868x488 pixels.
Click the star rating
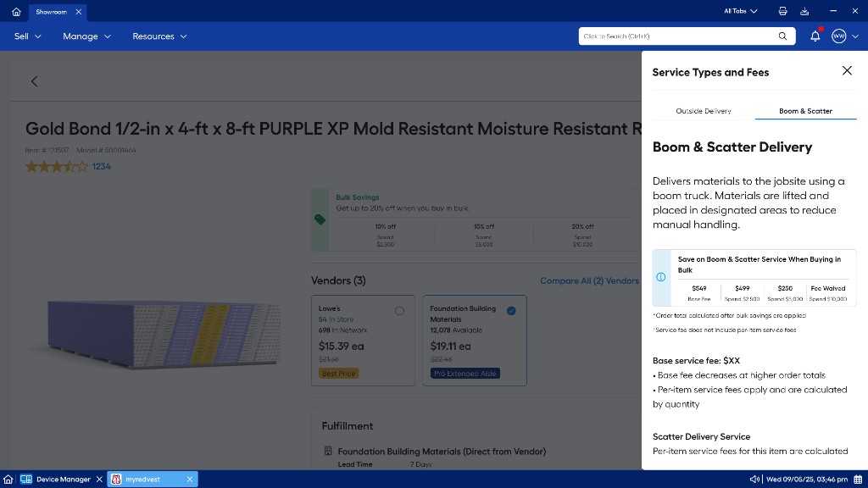57,166
